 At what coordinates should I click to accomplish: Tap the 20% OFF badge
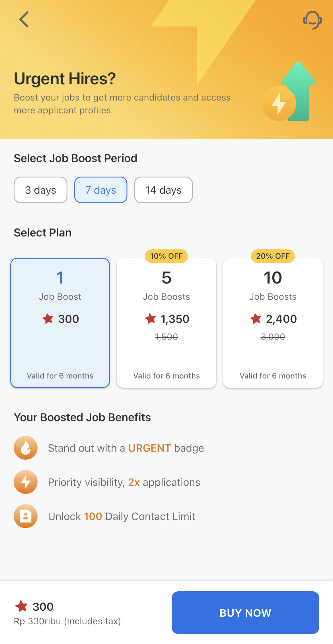(x=273, y=256)
